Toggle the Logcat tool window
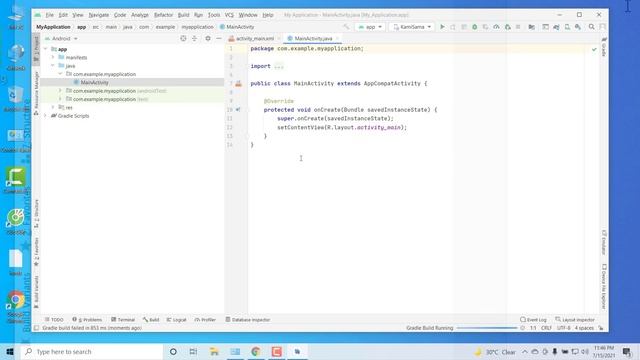This screenshot has height=360, width=640. (176, 320)
